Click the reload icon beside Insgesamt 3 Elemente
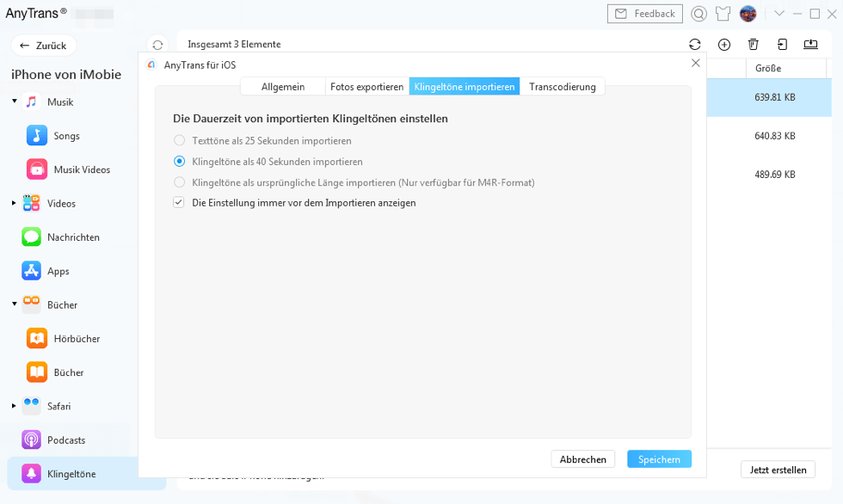 coord(157,45)
